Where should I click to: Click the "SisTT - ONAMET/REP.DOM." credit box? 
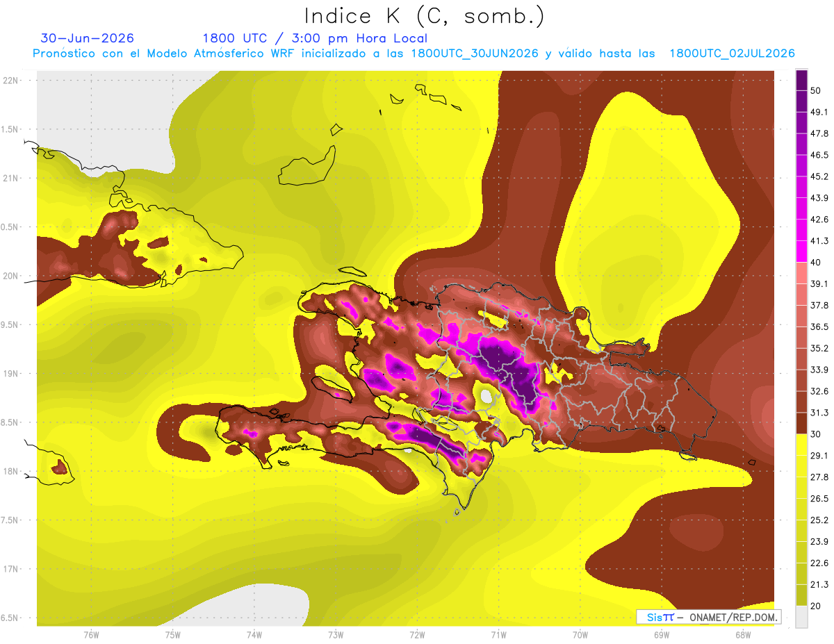(x=708, y=617)
